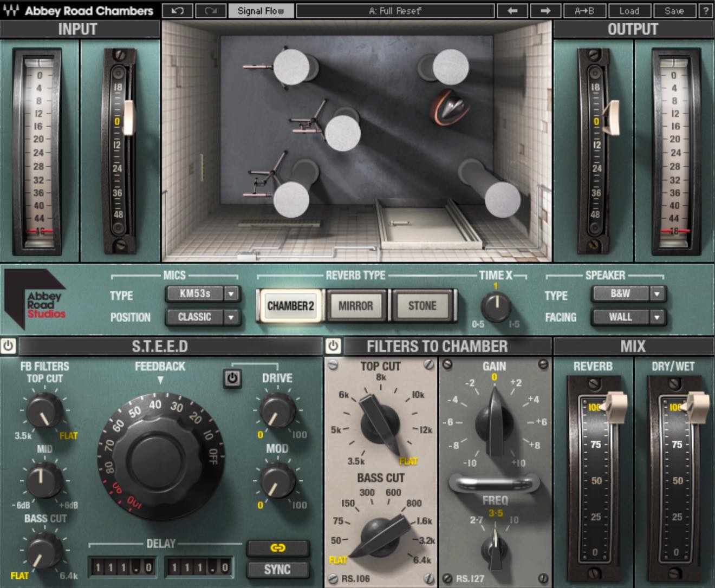
Task: Toggle Filters To Chamber power button
Action: 333,345
